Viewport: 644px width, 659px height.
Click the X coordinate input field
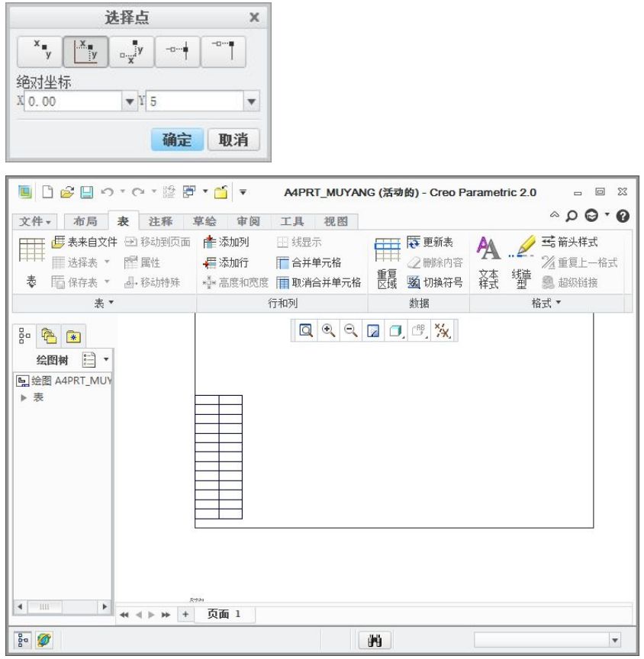click(73, 101)
